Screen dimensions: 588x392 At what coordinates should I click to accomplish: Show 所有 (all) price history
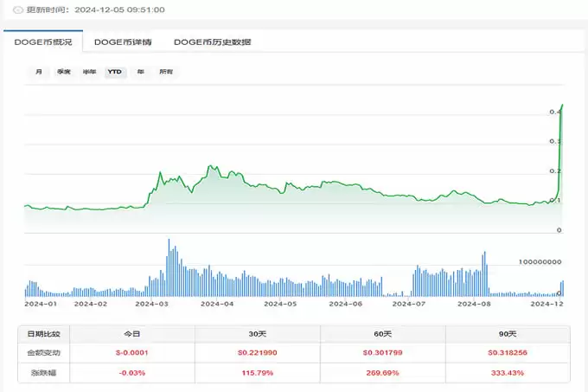[x=165, y=72]
